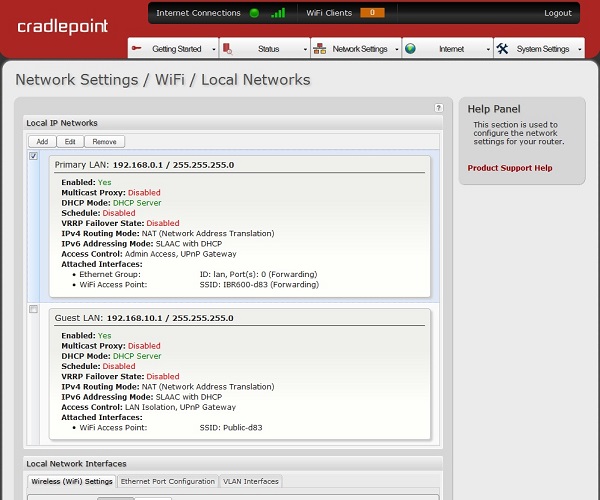
Task: Expand the Getting Started dropdown arrow
Action: 213,49
